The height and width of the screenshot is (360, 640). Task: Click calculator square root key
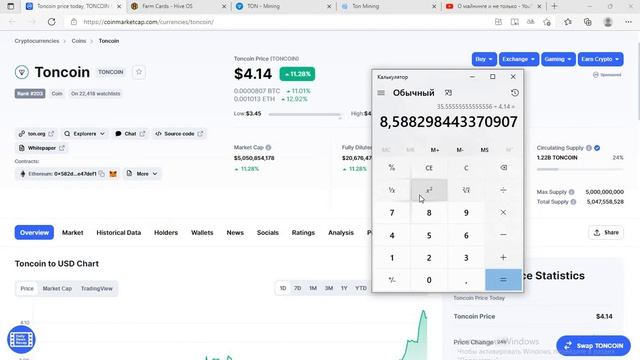(466, 190)
